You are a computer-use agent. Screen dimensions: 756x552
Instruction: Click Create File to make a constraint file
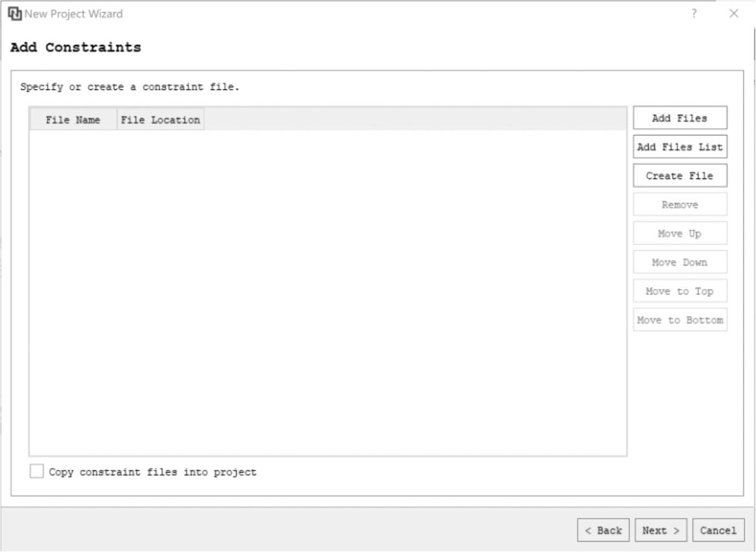(680, 175)
